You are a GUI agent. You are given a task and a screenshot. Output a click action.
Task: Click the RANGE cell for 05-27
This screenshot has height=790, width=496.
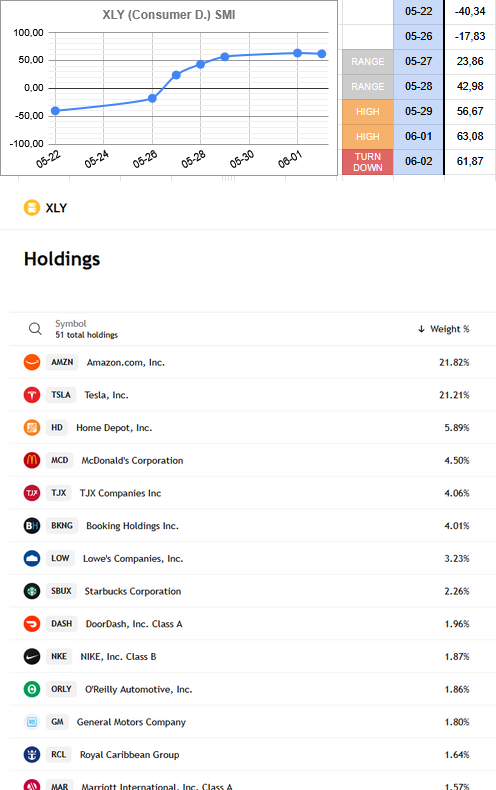[x=367, y=61]
